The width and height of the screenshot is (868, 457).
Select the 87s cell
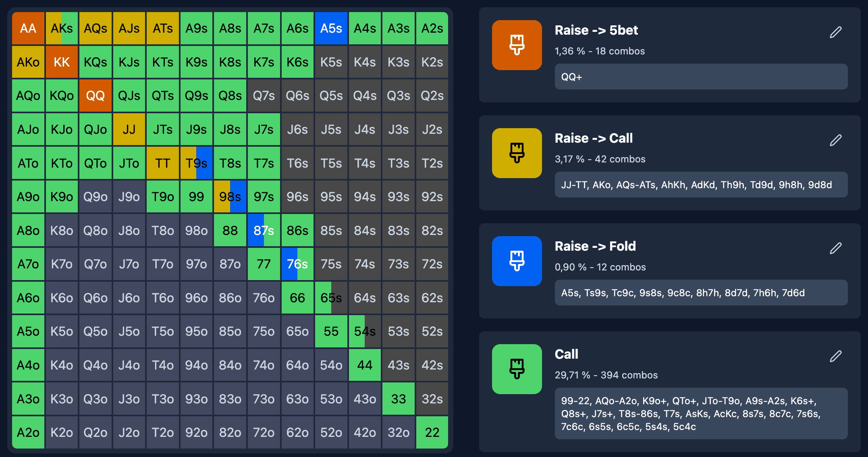(264, 231)
